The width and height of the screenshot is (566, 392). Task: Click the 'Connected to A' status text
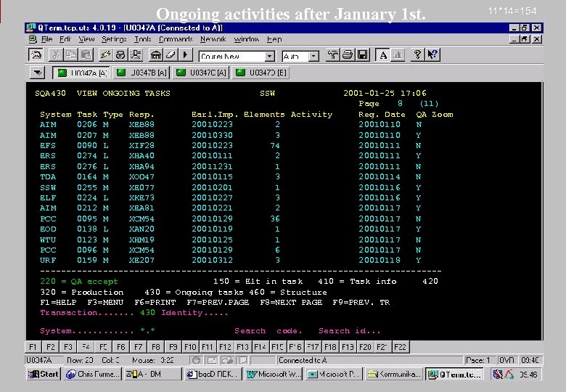[x=303, y=360]
